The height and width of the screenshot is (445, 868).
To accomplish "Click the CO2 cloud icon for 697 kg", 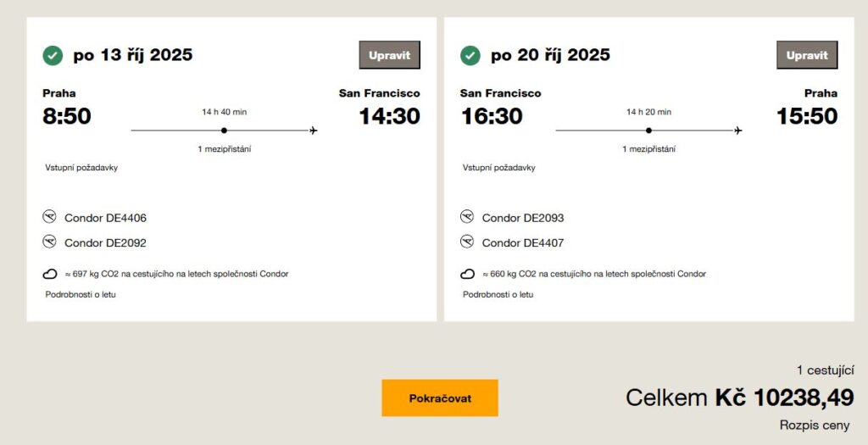I will click(x=50, y=274).
